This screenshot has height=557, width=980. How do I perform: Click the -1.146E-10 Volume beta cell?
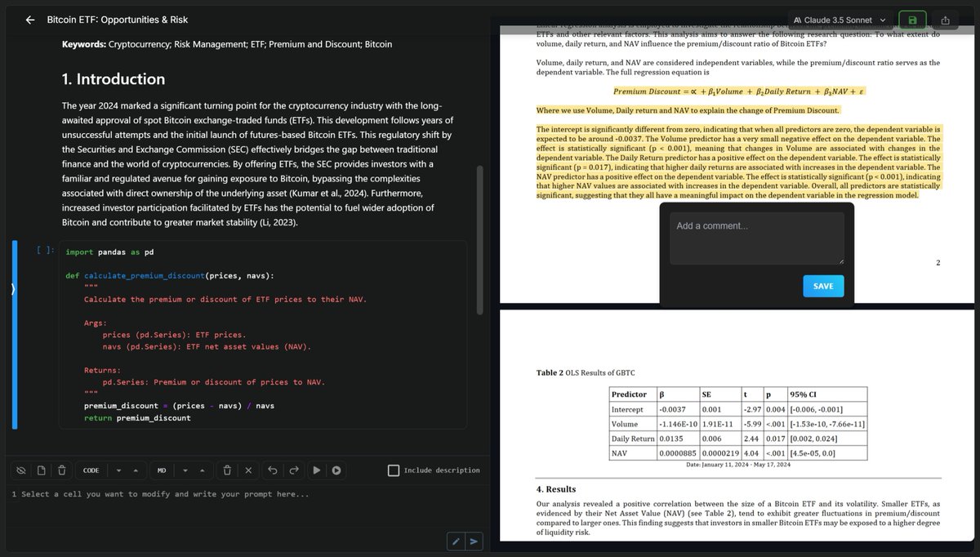678,424
